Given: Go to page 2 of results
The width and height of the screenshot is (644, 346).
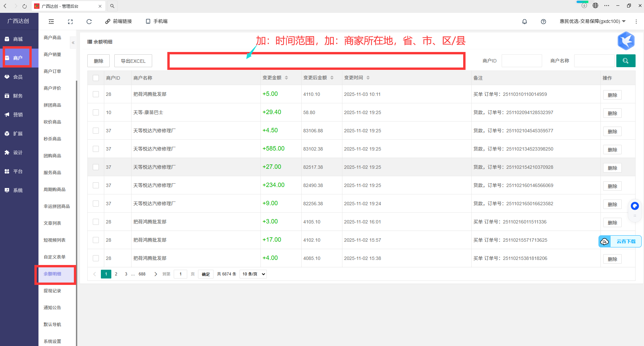Looking at the screenshot, I should 116,274.
